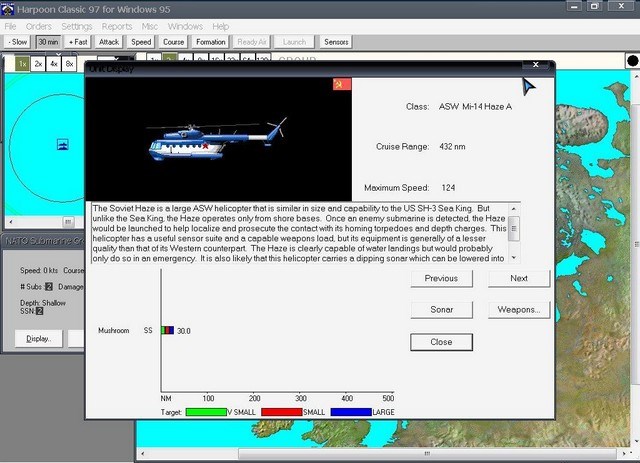Open the Settings menu

pyautogui.click(x=77, y=26)
